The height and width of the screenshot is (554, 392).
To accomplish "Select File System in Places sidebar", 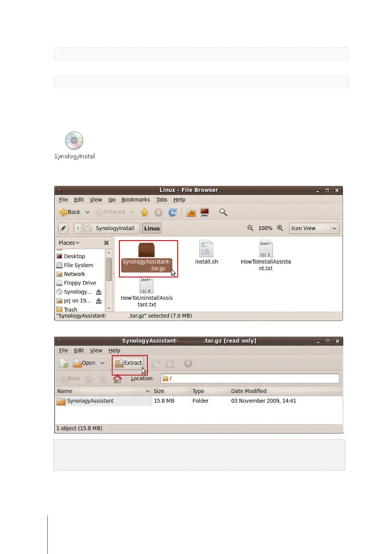I will (x=75, y=265).
